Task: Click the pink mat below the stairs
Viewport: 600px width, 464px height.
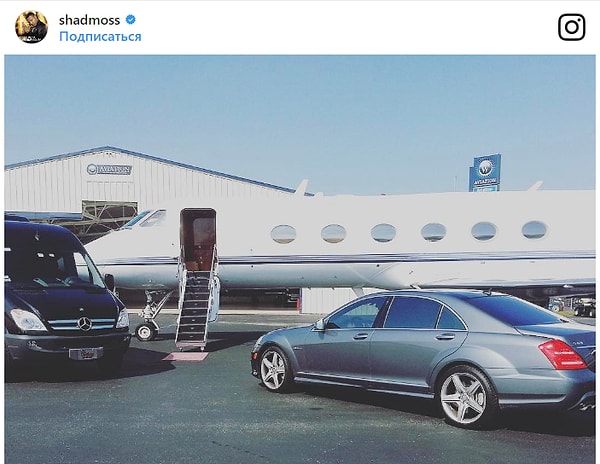Action: [x=186, y=357]
